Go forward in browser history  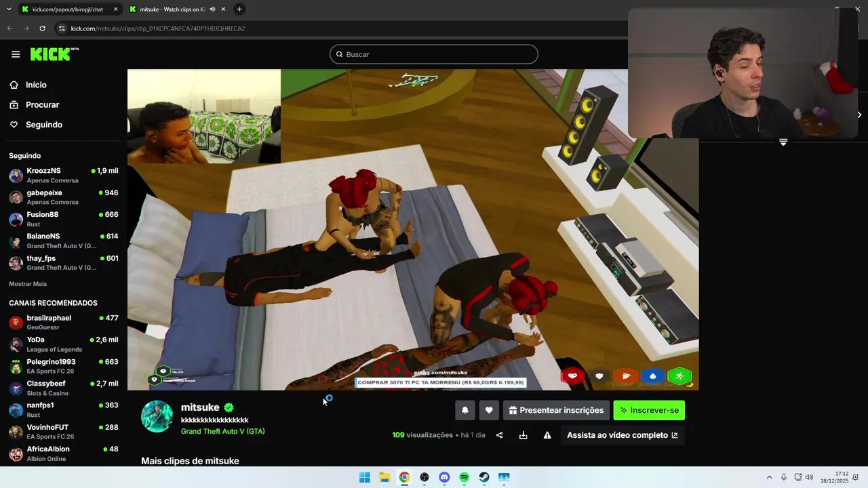click(x=26, y=28)
